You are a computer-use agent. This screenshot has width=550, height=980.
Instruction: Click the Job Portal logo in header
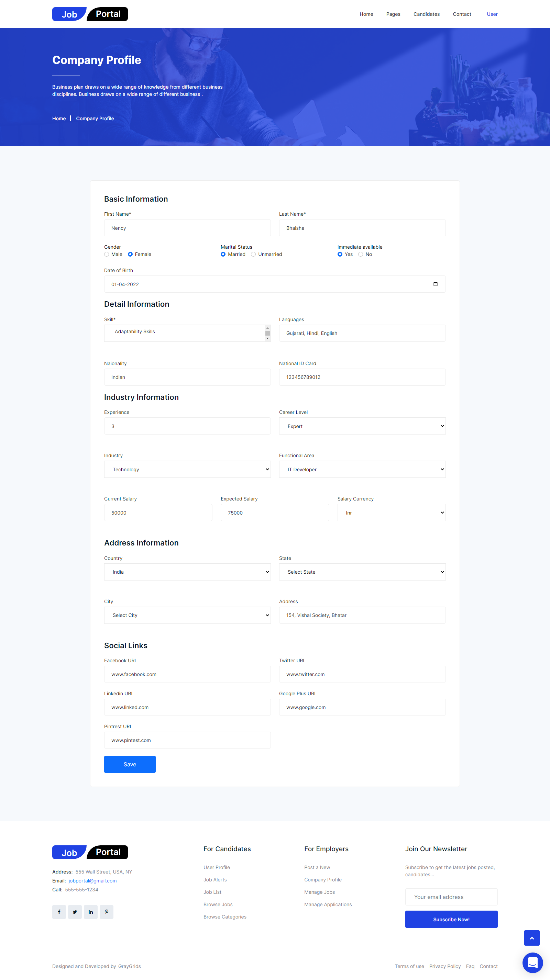[x=90, y=14]
